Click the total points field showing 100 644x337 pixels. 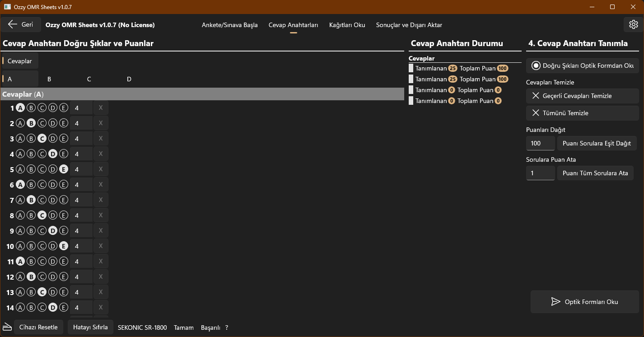click(x=540, y=143)
